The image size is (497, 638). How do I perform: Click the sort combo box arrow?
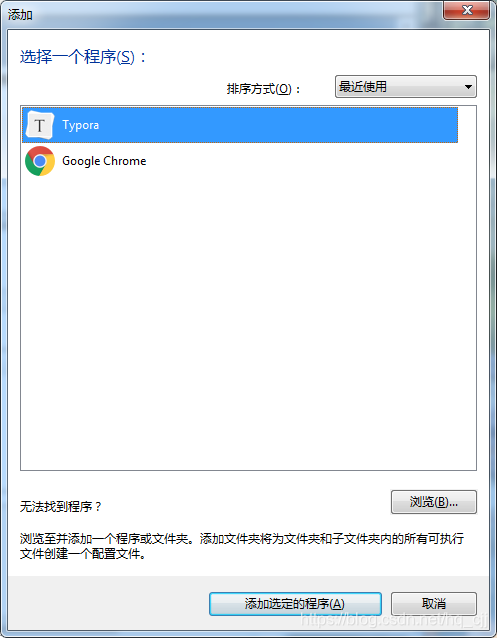point(468,87)
